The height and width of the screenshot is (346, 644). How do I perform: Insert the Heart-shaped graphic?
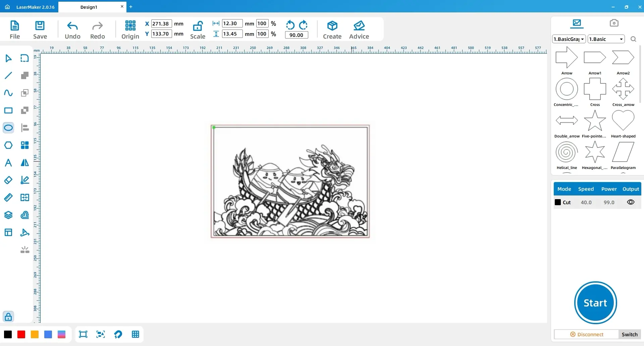(623, 120)
